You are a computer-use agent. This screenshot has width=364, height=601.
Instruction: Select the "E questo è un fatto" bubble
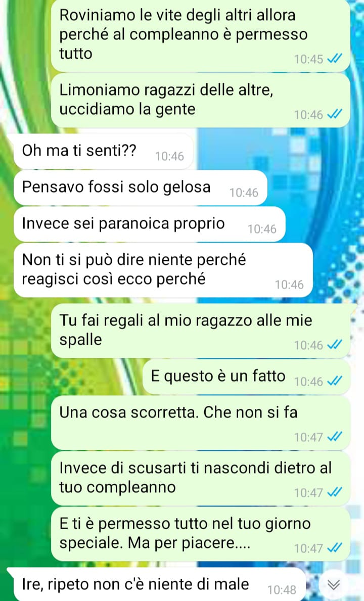tap(246, 377)
